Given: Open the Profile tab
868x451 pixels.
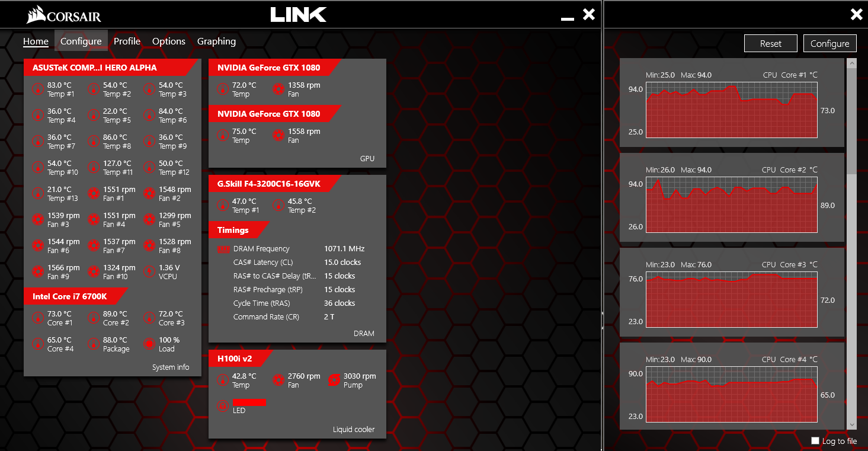Looking at the screenshot, I should [127, 41].
